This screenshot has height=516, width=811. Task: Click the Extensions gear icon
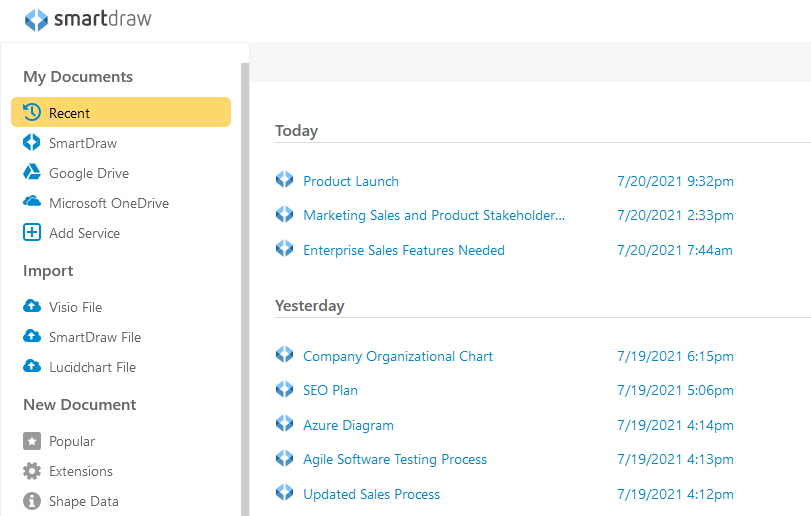[32, 471]
